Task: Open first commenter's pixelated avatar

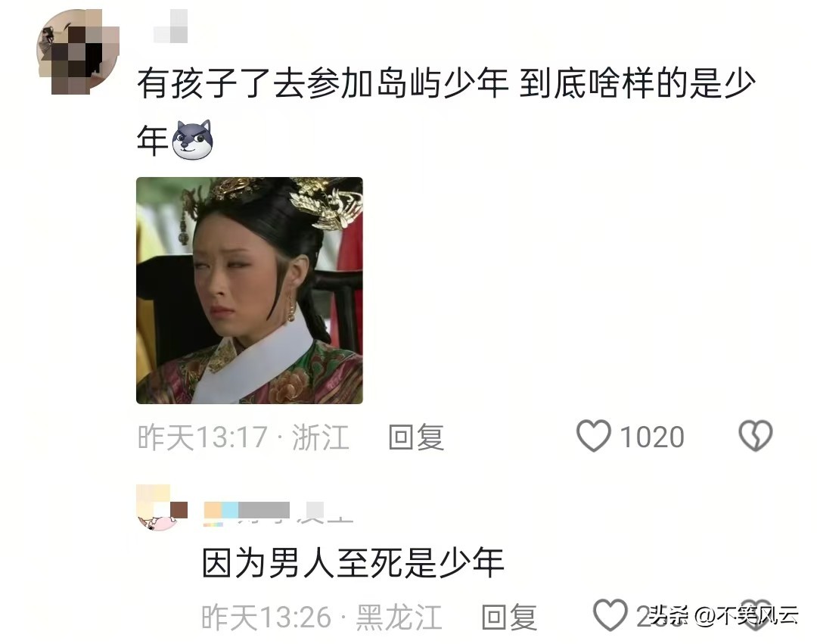Action: 78,51
